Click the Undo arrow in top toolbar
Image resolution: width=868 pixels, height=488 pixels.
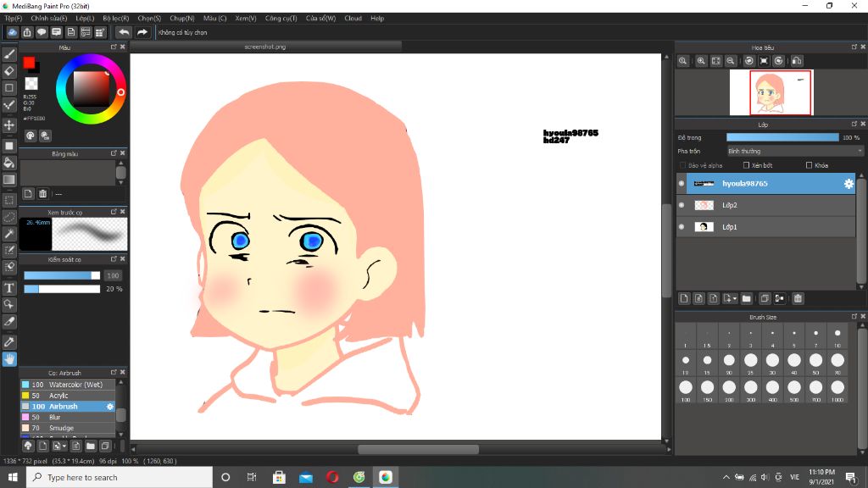[x=124, y=32]
